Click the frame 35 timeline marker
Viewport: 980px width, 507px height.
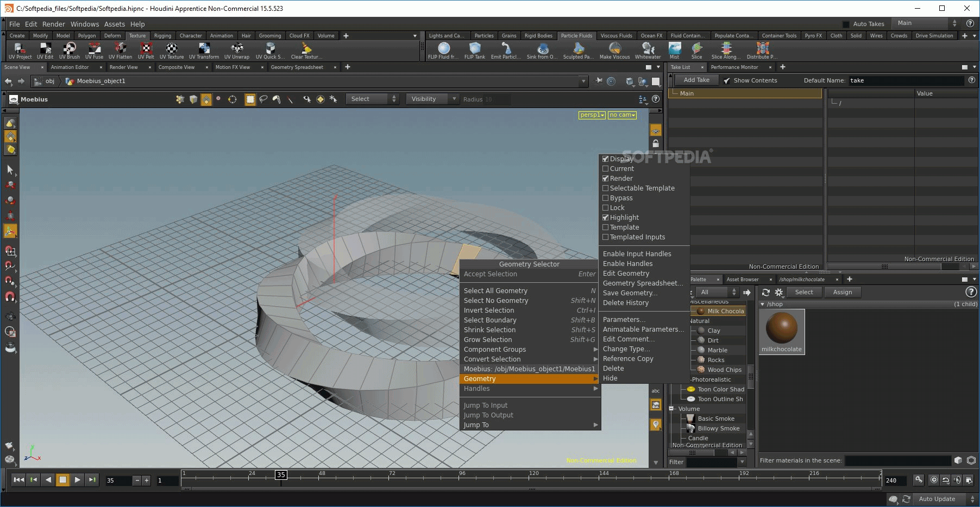tap(281, 474)
